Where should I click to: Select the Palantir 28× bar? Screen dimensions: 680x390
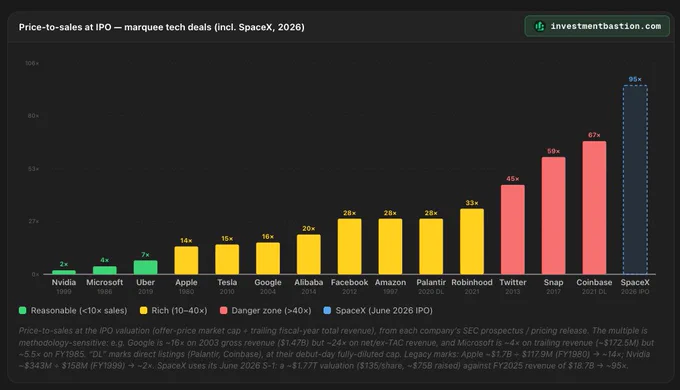tap(431, 246)
